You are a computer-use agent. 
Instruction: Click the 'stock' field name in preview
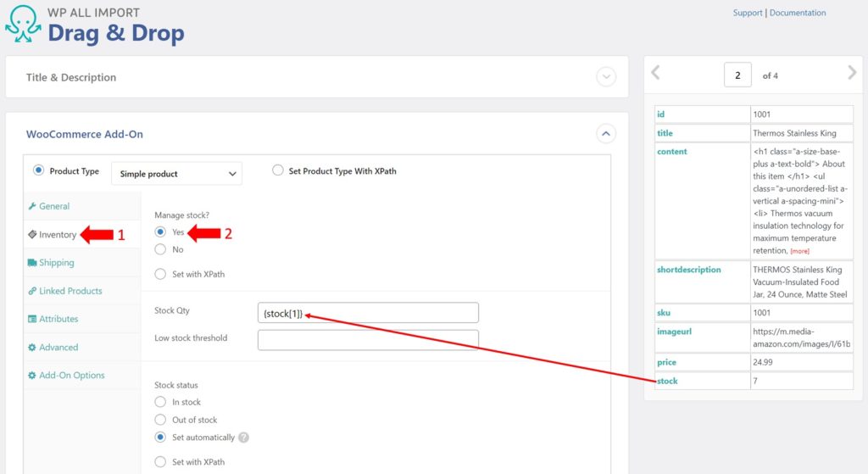(667, 381)
